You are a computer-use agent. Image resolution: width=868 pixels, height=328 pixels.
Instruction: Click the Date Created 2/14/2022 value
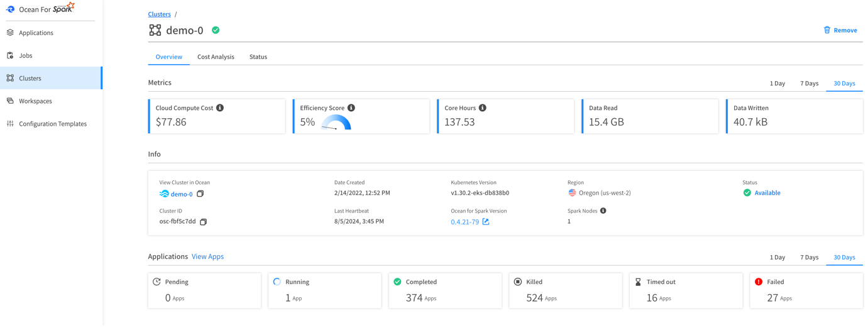point(362,193)
